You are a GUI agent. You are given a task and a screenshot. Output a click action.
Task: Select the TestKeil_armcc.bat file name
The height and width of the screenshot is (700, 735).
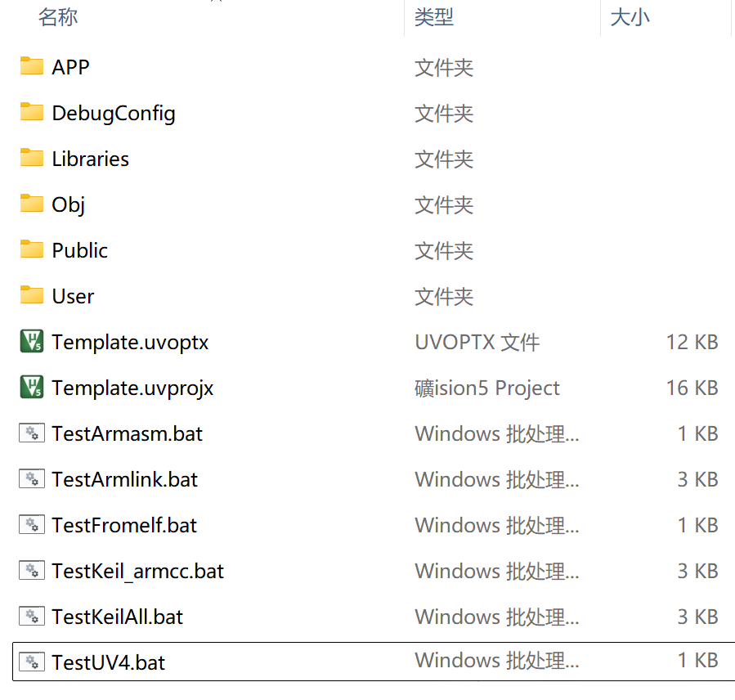(x=138, y=571)
